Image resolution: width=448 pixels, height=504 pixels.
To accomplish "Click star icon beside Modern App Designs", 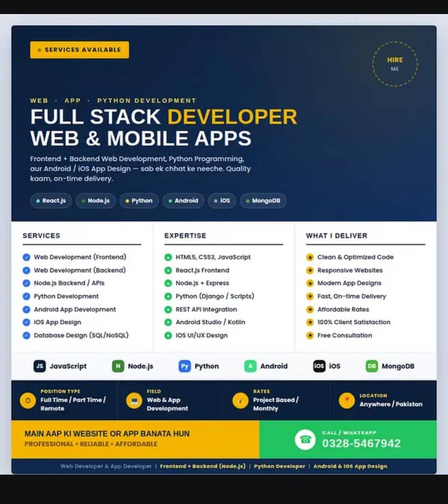I will tap(310, 283).
